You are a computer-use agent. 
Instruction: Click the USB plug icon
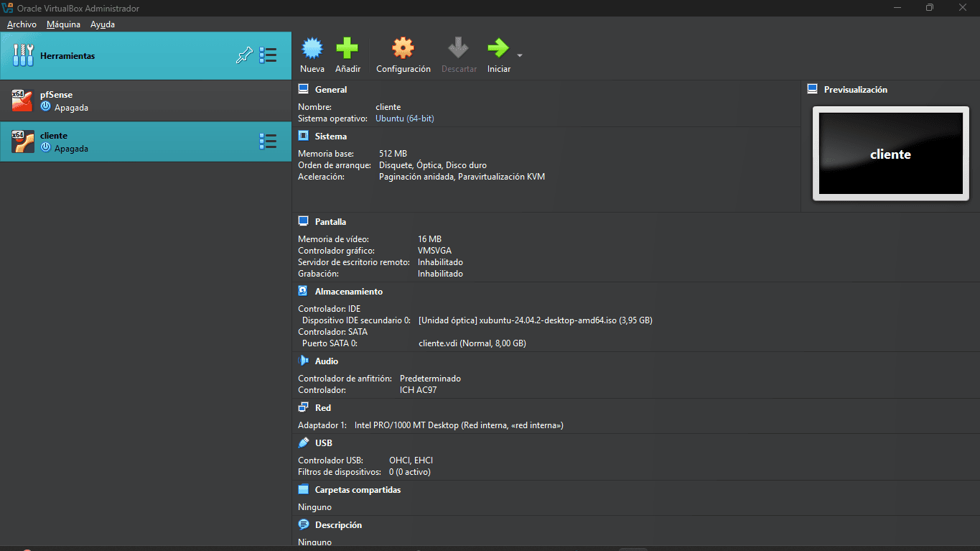(303, 443)
